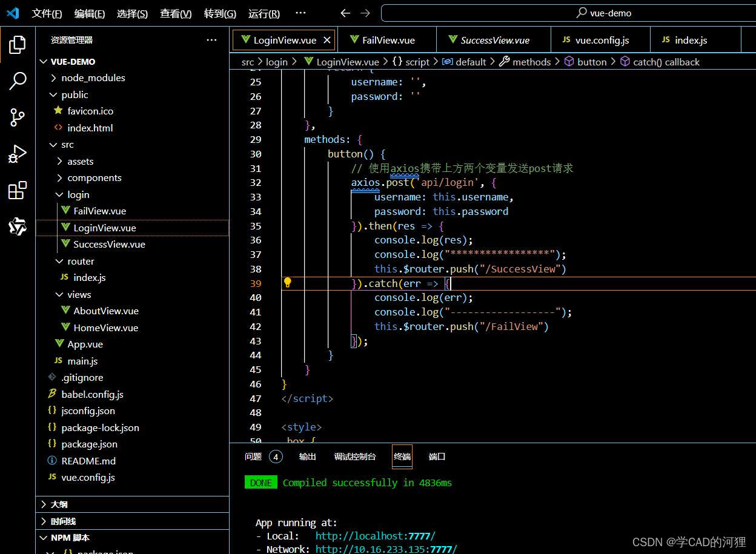Image resolution: width=756 pixels, height=554 pixels.
Task: Open the 编辑(E) menu
Action: (90, 13)
